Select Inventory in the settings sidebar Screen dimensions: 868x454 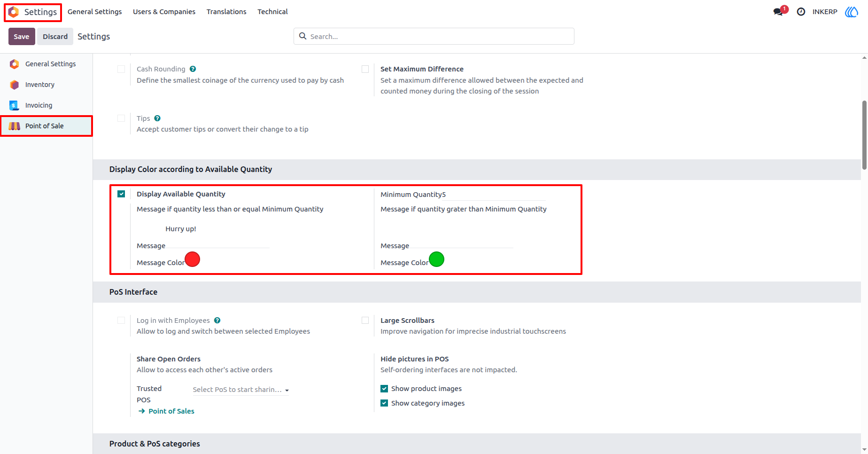click(x=46, y=85)
